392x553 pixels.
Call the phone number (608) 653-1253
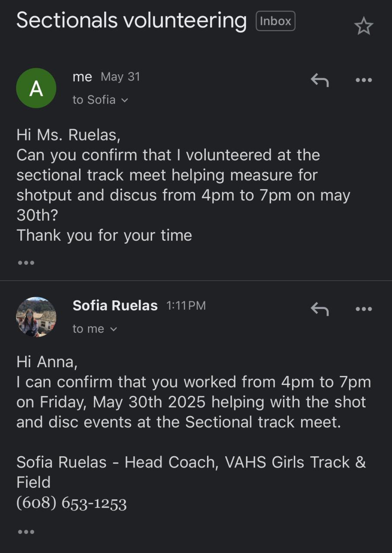tap(71, 503)
